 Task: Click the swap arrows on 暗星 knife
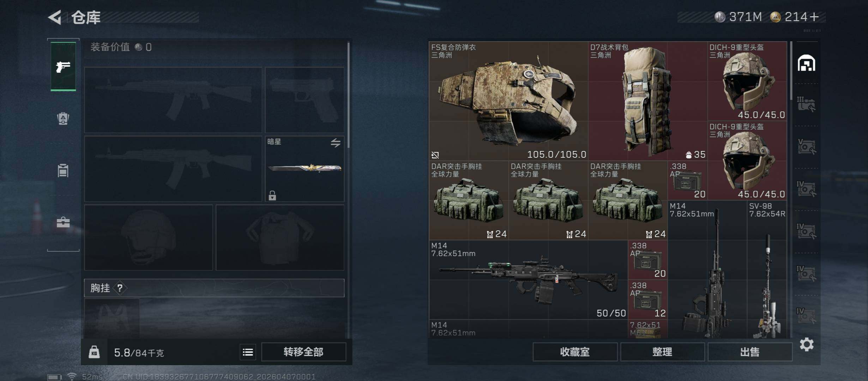336,143
